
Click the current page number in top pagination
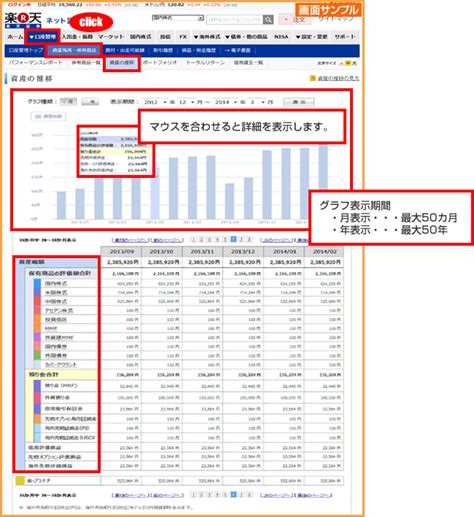tap(233, 239)
